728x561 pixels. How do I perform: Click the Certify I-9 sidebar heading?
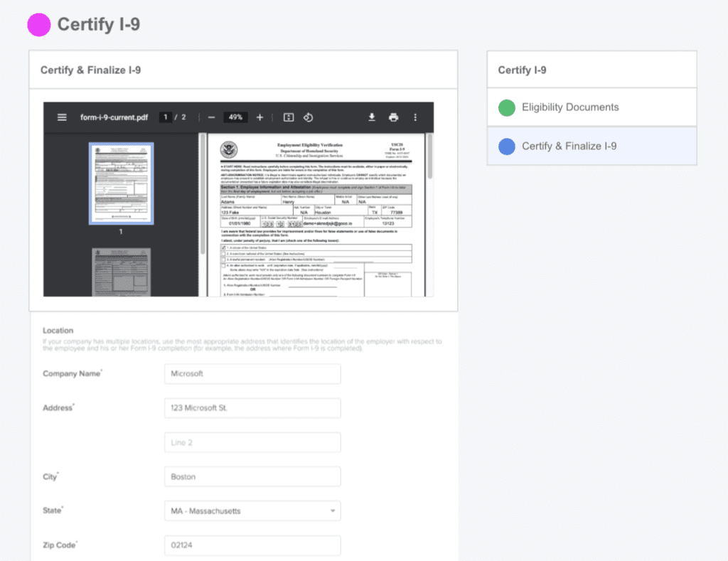tap(522, 70)
